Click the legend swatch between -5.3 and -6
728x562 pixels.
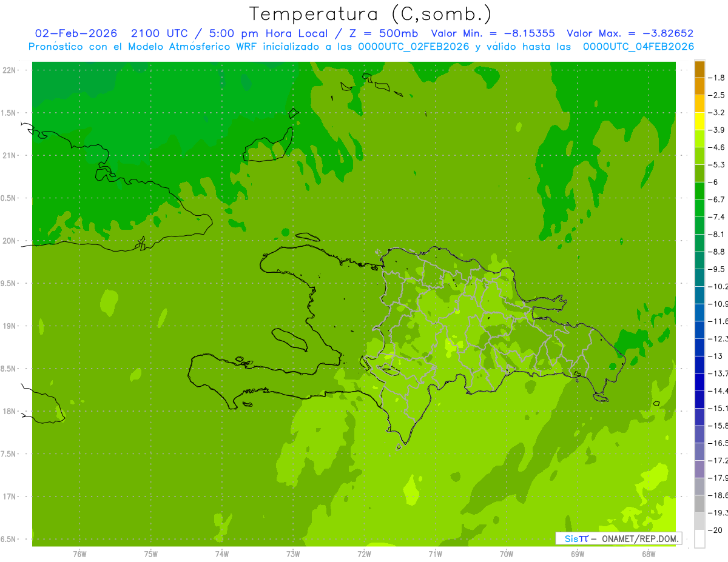[x=699, y=173]
